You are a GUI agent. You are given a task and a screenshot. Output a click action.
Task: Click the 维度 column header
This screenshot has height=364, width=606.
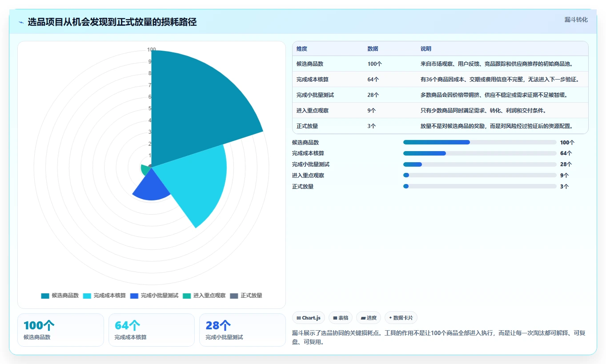tap(302, 49)
